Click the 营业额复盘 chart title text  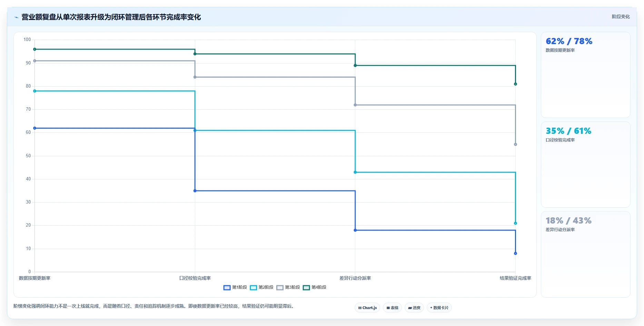pos(111,17)
